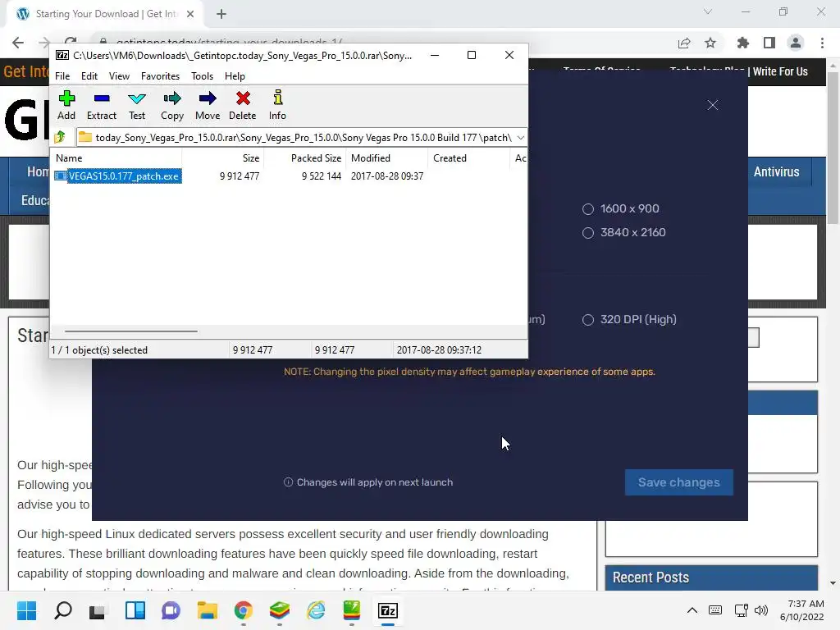The height and width of the screenshot is (630, 840).
Task: Click the Recent Posts heading
Action: 651,577
